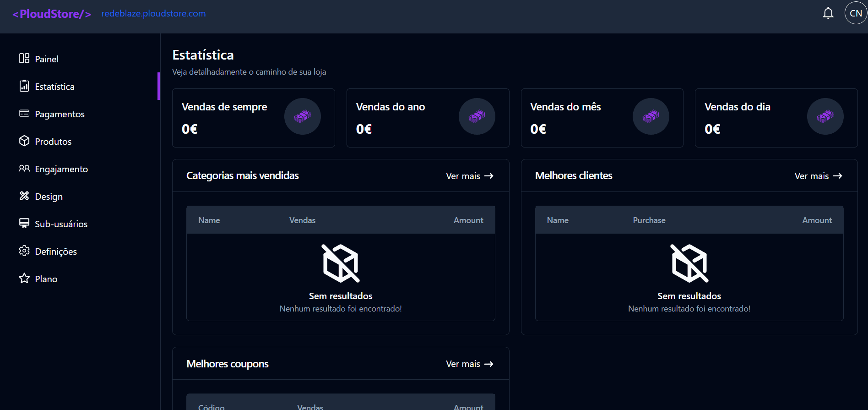868x410 pixels.
Task: Click the Painel dashboard icon
Action: tap(24, 58)
